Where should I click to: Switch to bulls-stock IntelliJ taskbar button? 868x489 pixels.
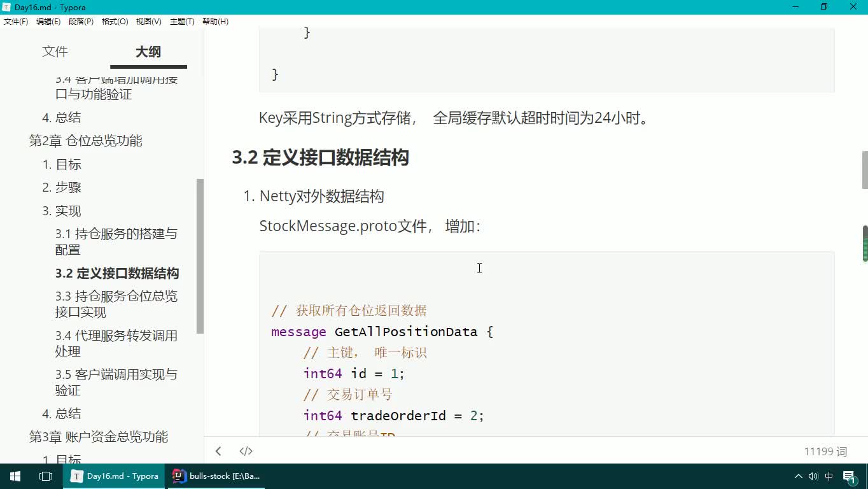click(x=216, y=476)
